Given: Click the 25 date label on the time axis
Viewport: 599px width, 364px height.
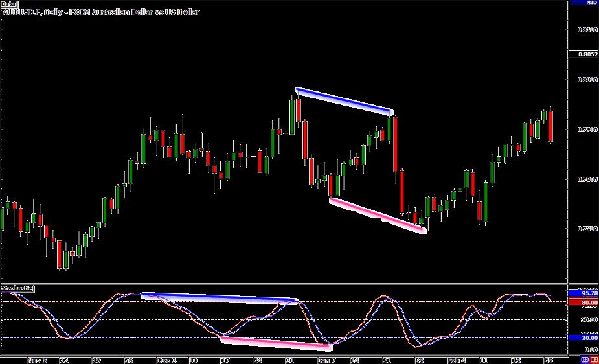Looking at the screenshot, I should click(548, 360).
